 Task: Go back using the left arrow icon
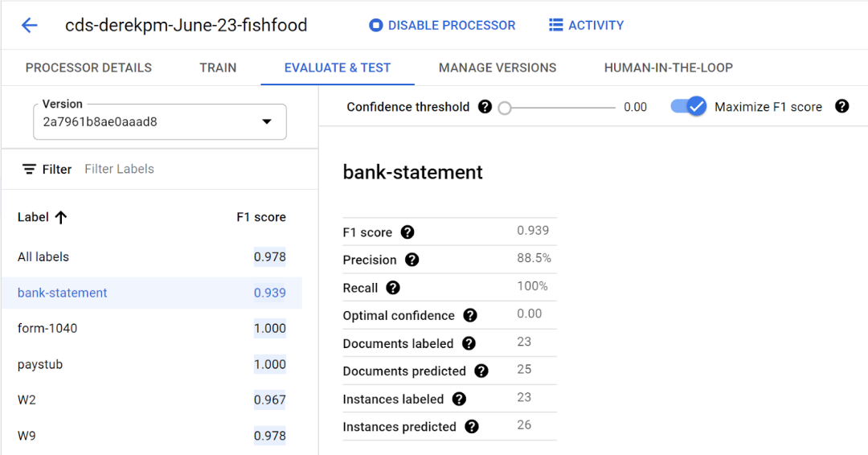pyautogui.click(x=30, y=25)
